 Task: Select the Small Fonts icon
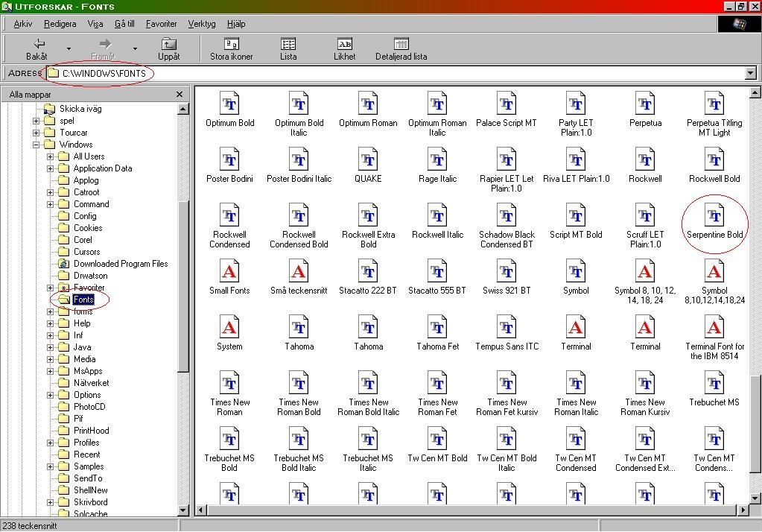pos(229,272)
